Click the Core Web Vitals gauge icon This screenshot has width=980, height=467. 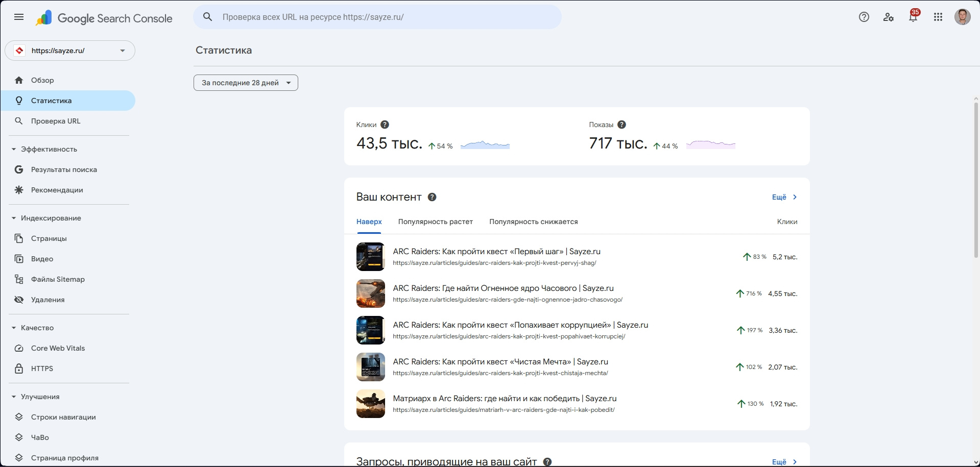point(19,348)
